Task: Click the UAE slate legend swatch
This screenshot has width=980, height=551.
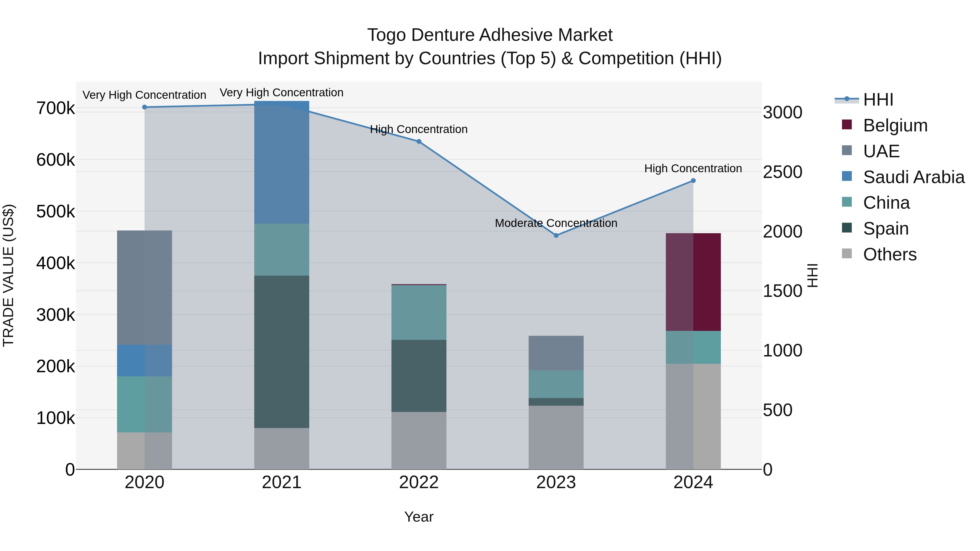Action: click(847, 150)
